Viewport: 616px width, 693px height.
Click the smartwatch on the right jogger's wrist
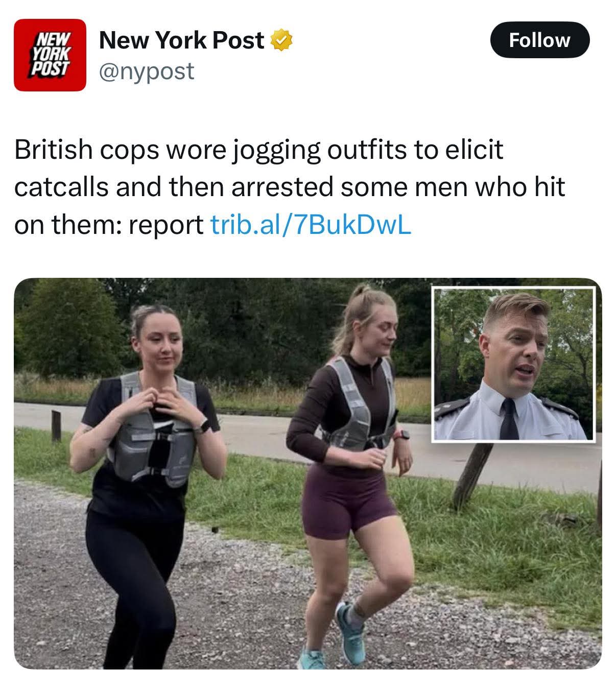(x=402, y=435)
